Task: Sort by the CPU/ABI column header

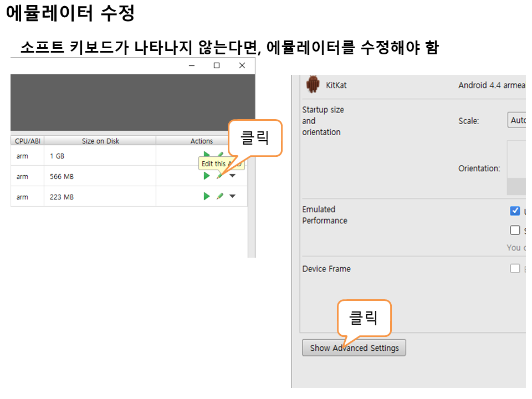Action: 27,141
